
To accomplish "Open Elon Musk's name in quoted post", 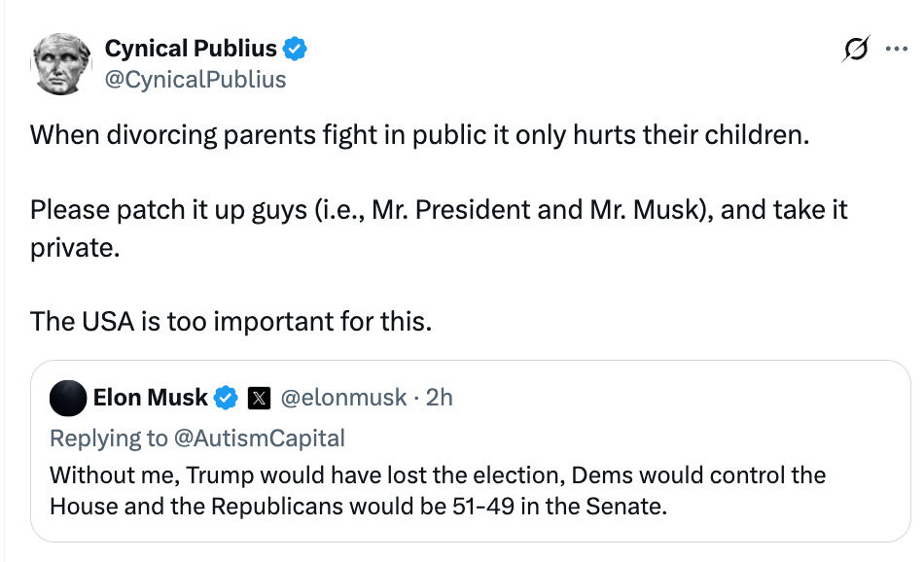I will coord(150,399).
